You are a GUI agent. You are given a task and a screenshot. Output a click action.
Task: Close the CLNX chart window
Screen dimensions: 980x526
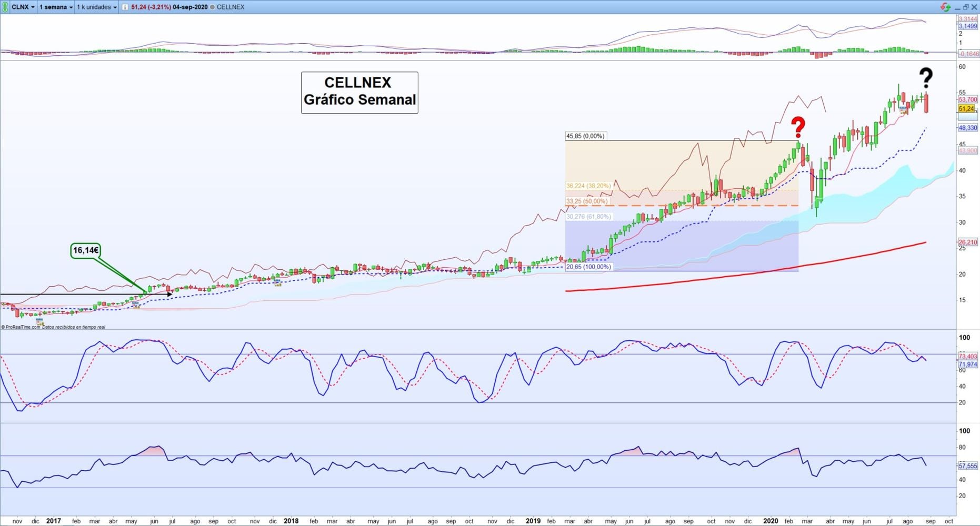tap(974, 7)
